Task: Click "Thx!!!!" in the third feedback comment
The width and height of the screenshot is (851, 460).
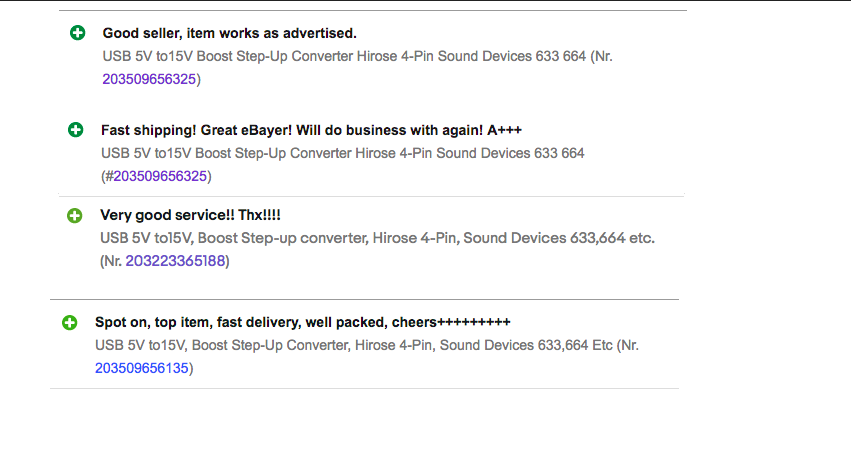Action: click(259, 215)
